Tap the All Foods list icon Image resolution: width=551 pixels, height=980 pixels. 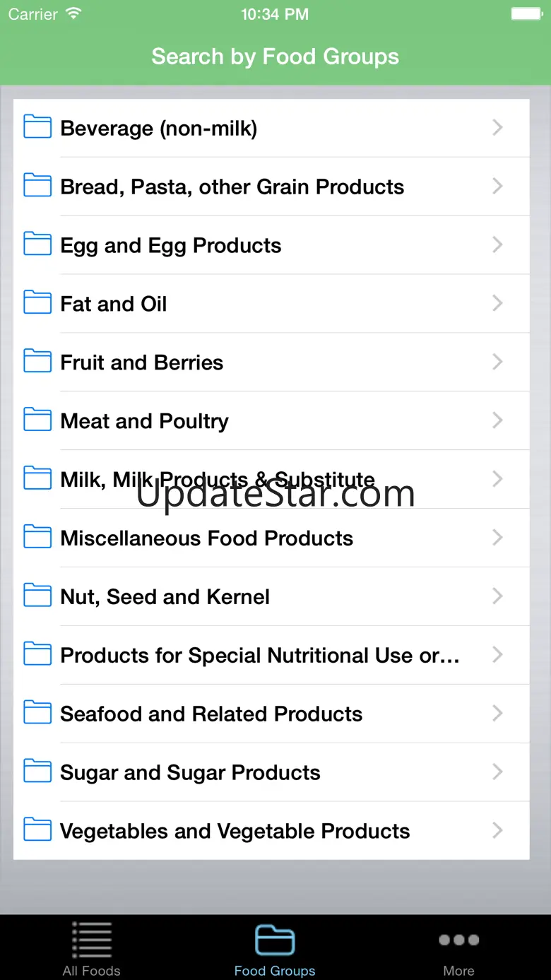(91, 940)
